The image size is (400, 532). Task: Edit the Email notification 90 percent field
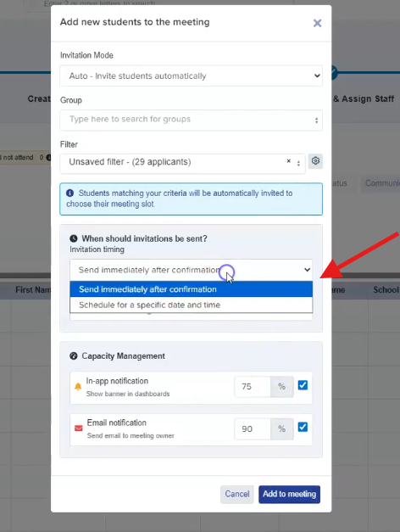coord(253,428)
